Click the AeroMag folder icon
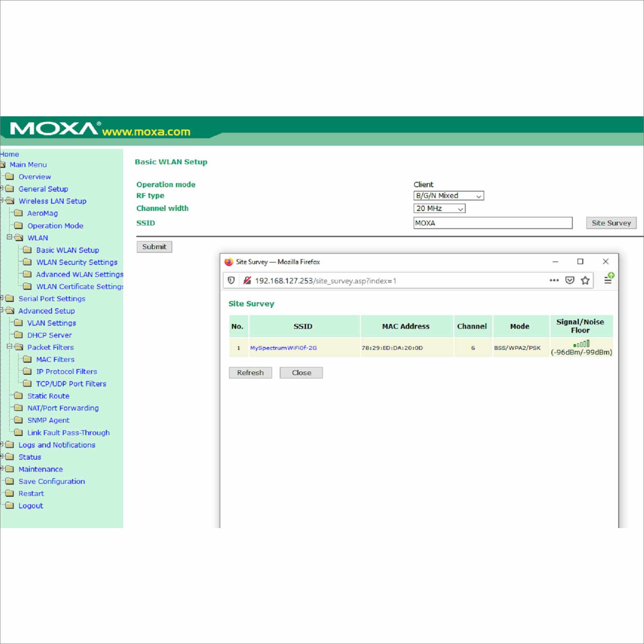The height and width of the screenshot is (644, 644). pos(19,213)
